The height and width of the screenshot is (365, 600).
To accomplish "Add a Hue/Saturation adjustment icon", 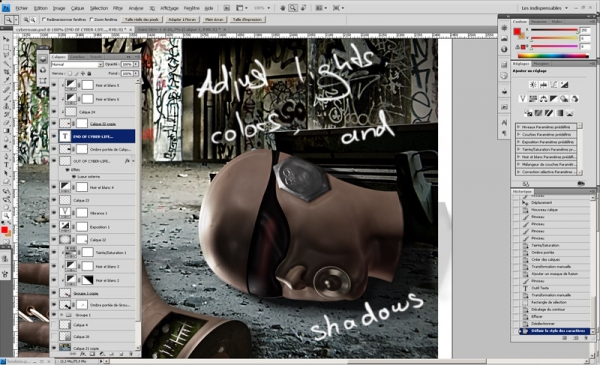I will (x=533, y=99).
